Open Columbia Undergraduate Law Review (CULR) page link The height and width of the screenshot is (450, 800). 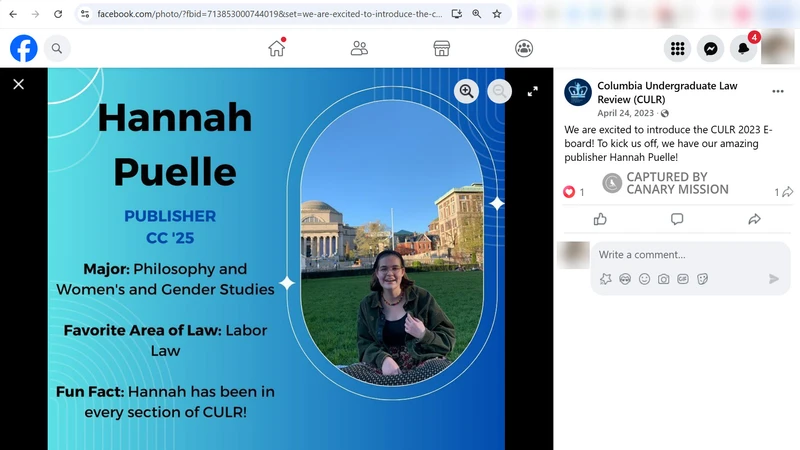point(667,92)
